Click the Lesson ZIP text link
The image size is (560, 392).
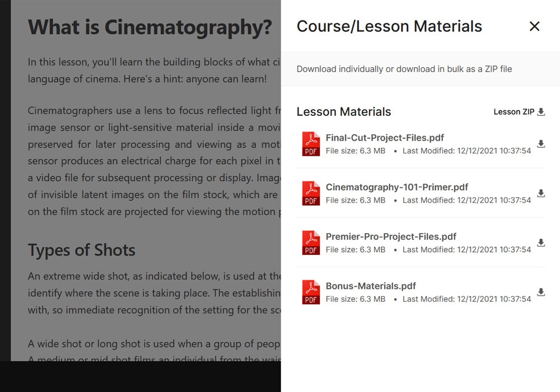(x=514, y=112)
